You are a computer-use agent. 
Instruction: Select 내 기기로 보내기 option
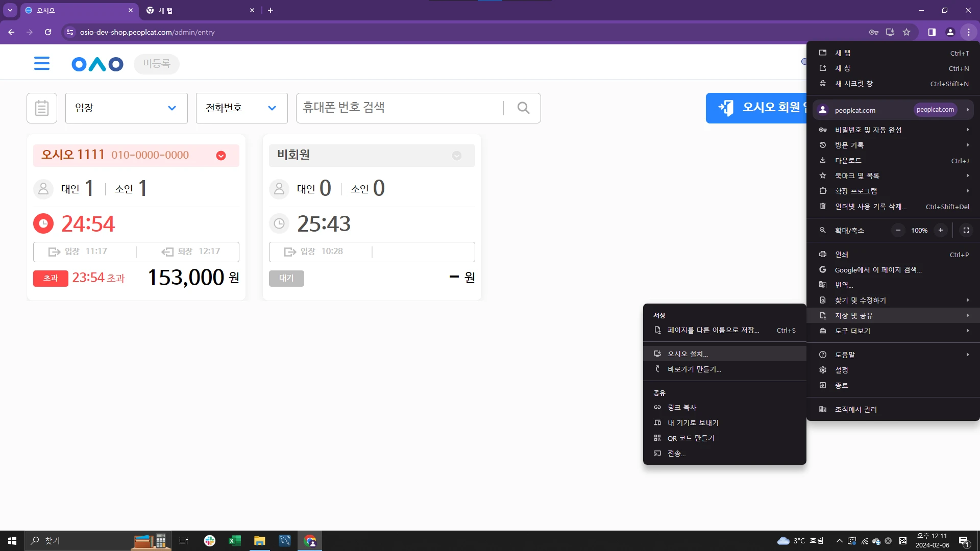725,423
